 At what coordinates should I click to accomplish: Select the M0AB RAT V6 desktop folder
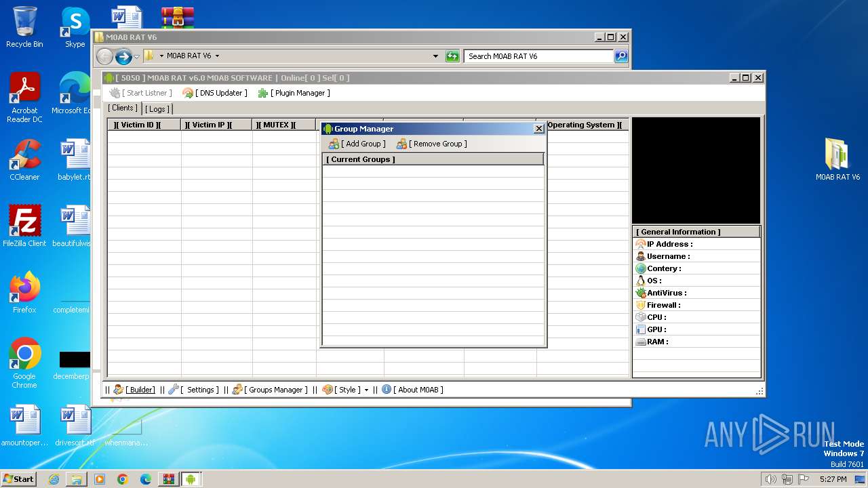tap(837, 160)
